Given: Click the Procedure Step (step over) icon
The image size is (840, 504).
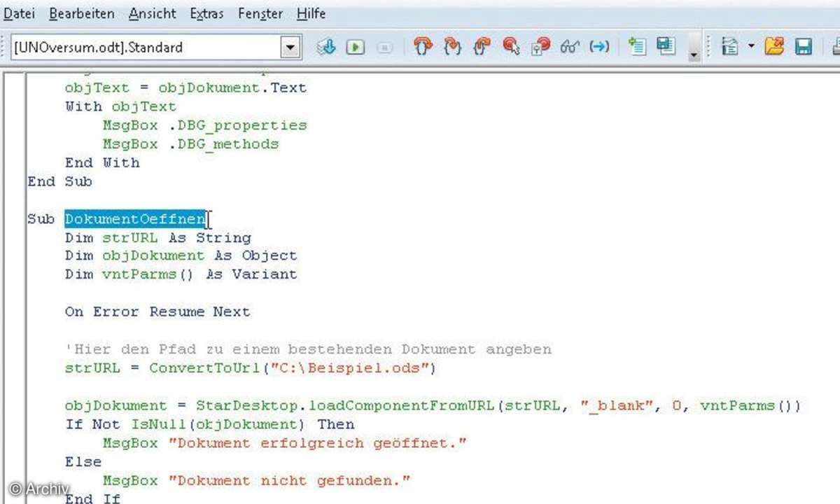Looking at the screenshot, I should coord(423,47).
